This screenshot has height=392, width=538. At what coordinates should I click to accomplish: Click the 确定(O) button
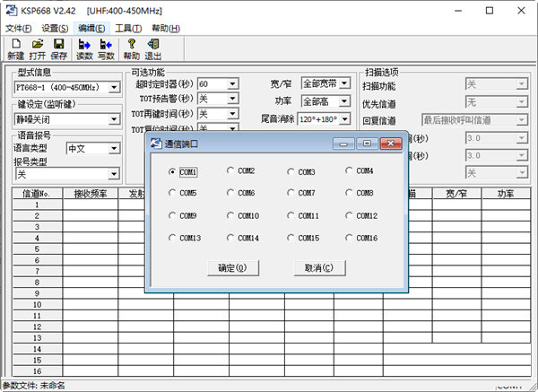(232, 268)
